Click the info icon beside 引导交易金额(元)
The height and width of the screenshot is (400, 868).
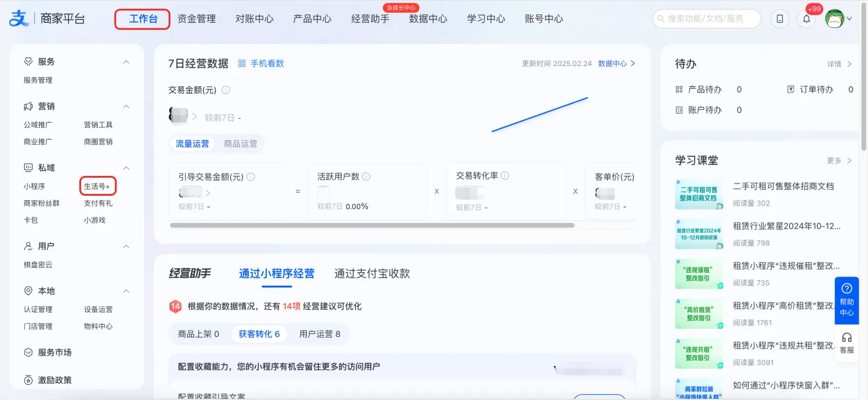(x=251, y=177)
